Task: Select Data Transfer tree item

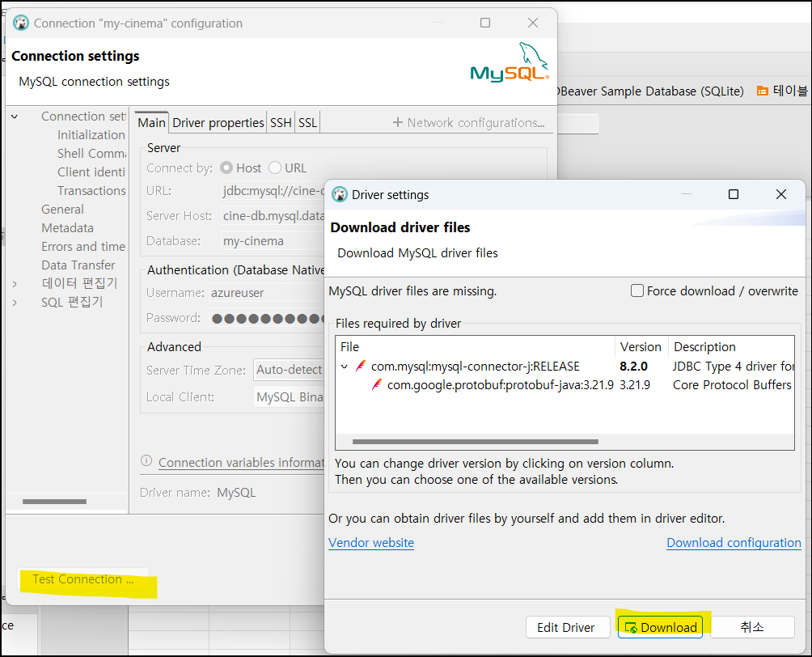Action: tap(78, 265)
